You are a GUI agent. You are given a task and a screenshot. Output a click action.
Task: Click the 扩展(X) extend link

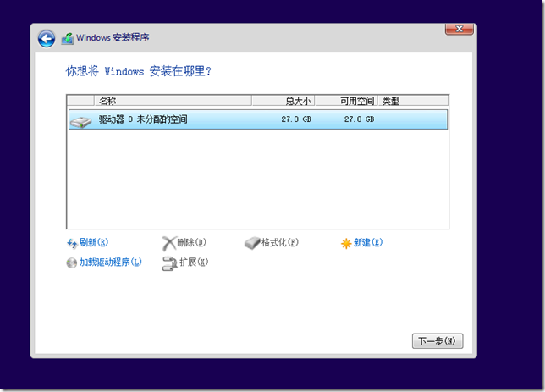click(194, 262)
